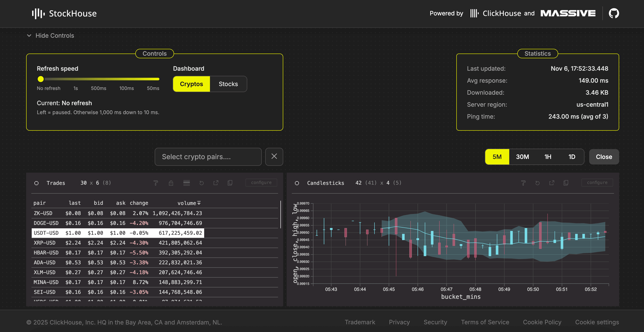Open the GitHub repository icon

click(x=614, y=13)
